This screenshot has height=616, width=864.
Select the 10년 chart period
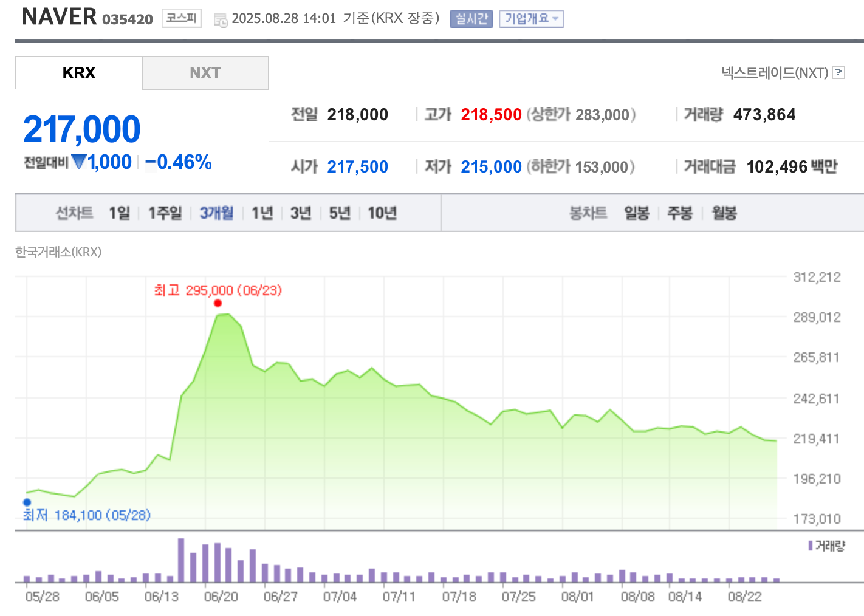click(382, 213)
